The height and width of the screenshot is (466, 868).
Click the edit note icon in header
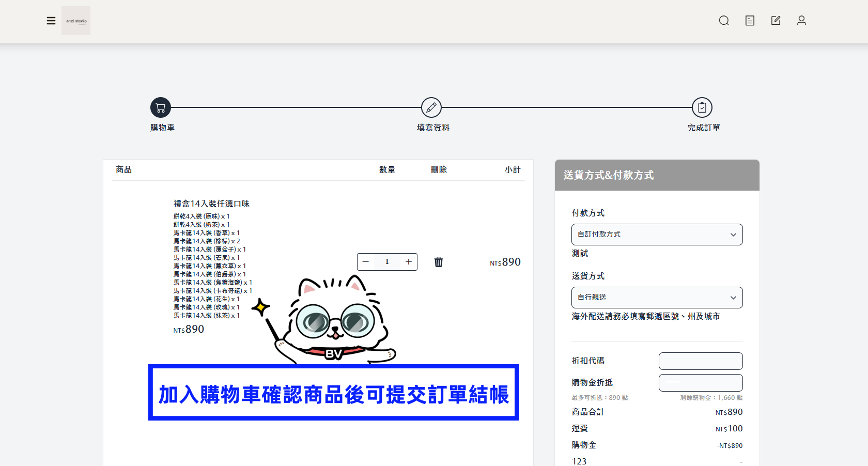point(776,21)
